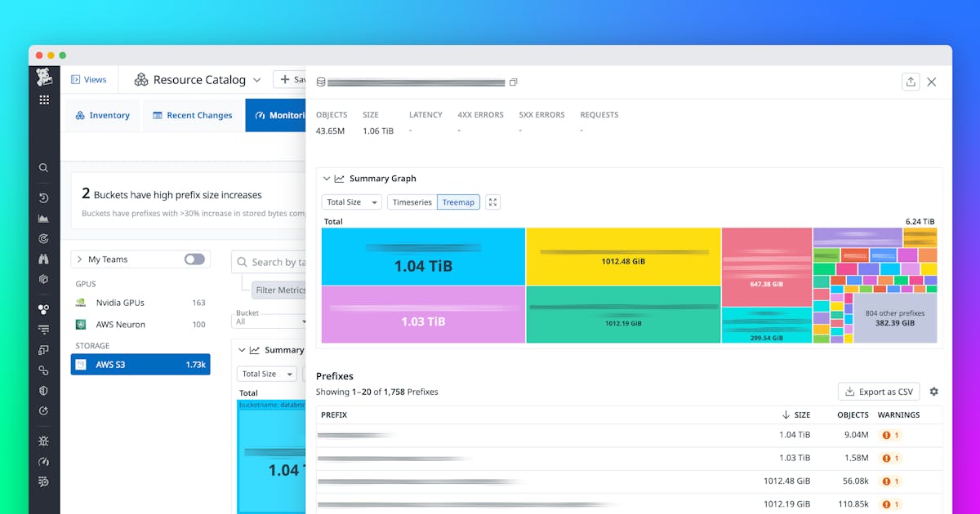This screenshot has height=514, width=980.
Task: Switch to the Inventory tab
Action: click(103, 116)
